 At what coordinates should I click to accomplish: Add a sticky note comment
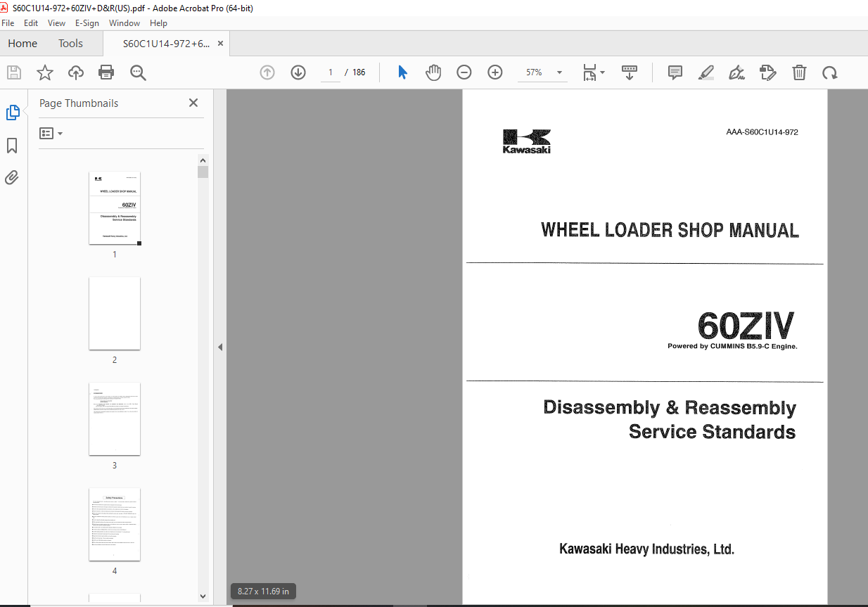[675, 72]
